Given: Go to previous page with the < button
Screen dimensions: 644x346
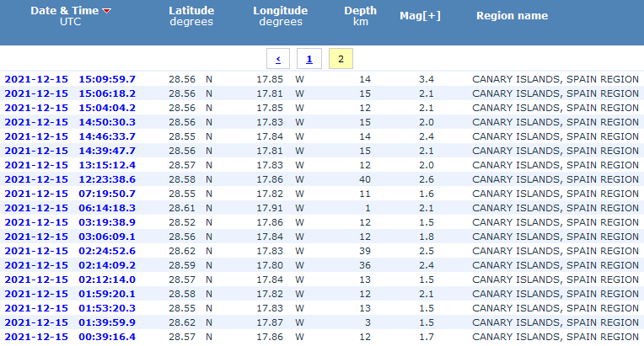Looking at the screenshot, I should coord(278,59).
